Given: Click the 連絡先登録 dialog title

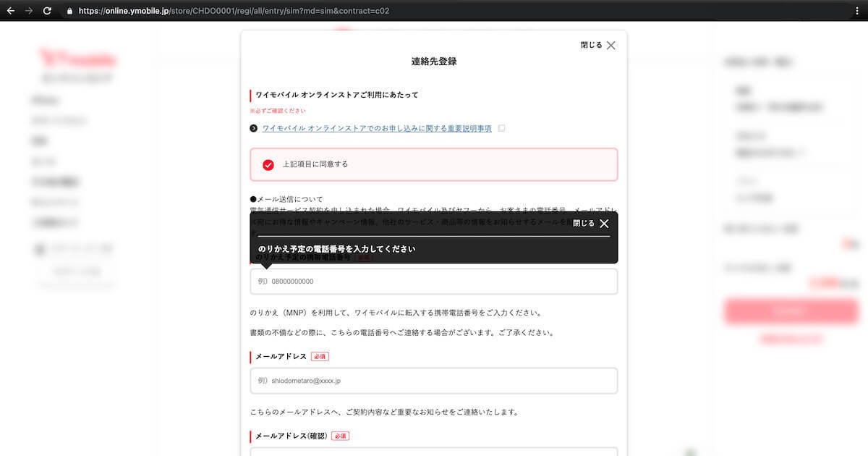Looking at the screenshot, I should 434,62.
